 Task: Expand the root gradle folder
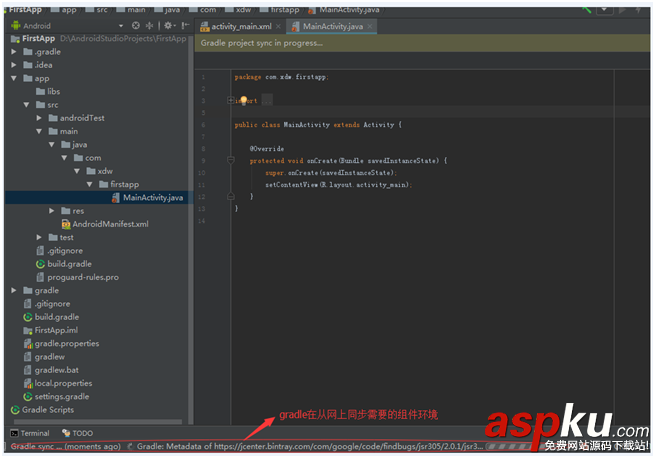[x=14, y=290]
